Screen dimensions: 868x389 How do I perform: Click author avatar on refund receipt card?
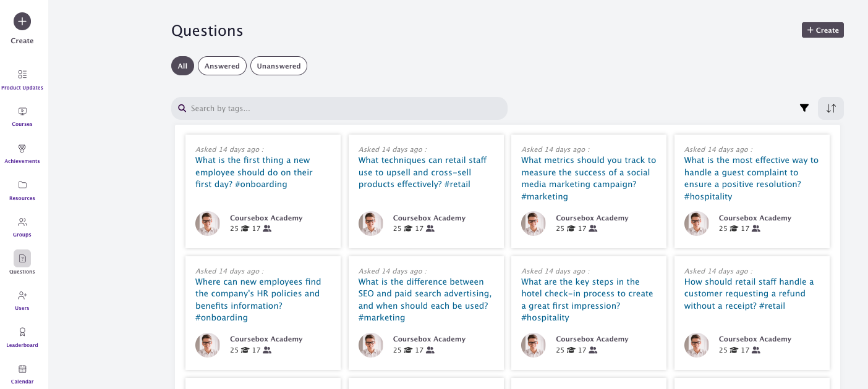pos(697,345)
